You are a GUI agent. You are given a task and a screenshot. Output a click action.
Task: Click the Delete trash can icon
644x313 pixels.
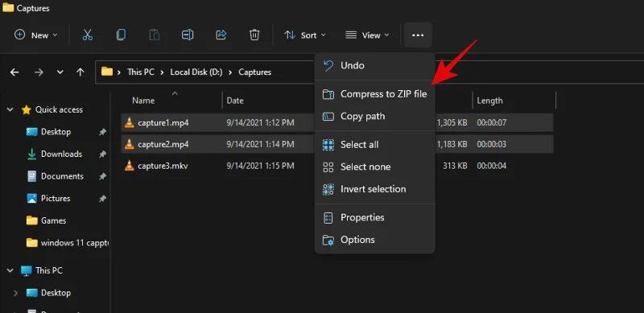[x=254, y=35]
